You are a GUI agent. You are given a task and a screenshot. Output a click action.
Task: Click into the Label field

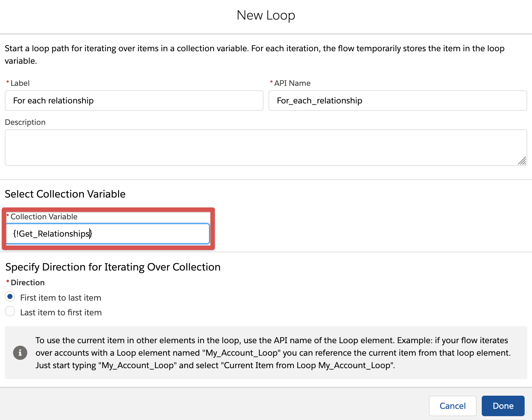(134, 101)
